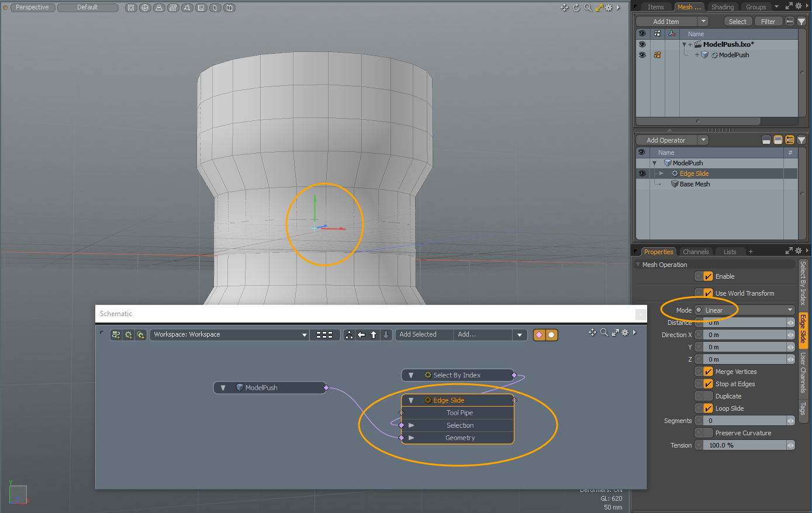The width and height of the screenshot is (812, 513).
Task: Click the schematic pan (move) icon
Action: tap(592, 332)
